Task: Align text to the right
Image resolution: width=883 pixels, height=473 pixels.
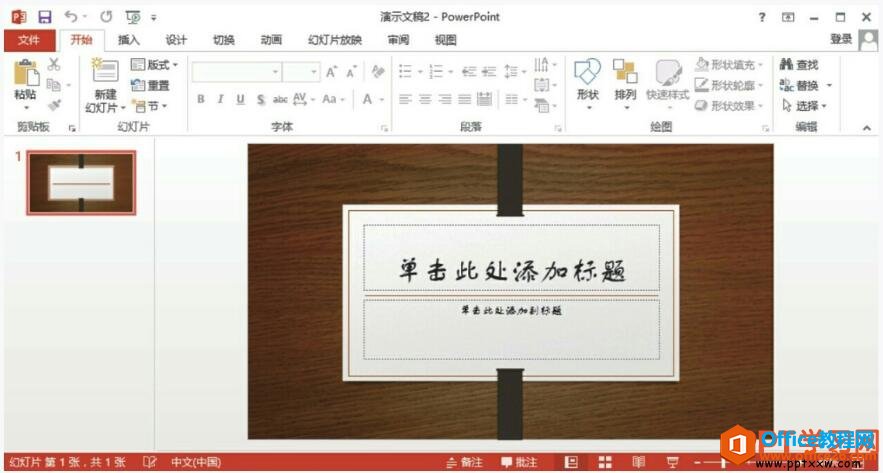Action: 445,99
